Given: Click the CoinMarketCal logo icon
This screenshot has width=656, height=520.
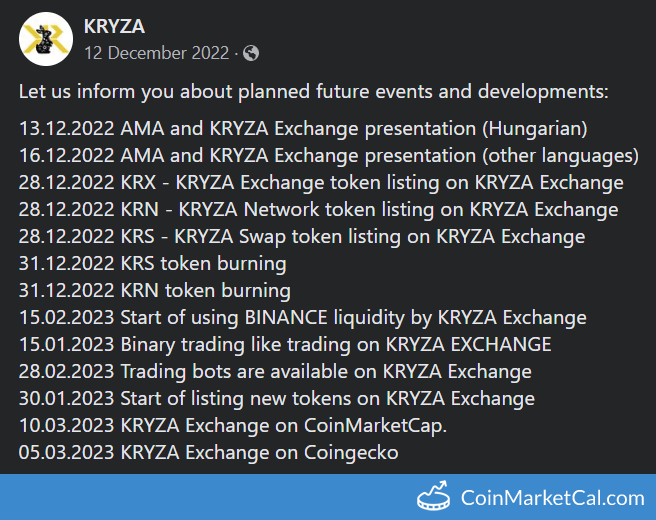Looking at the screenshot, I should coord(434,496).
